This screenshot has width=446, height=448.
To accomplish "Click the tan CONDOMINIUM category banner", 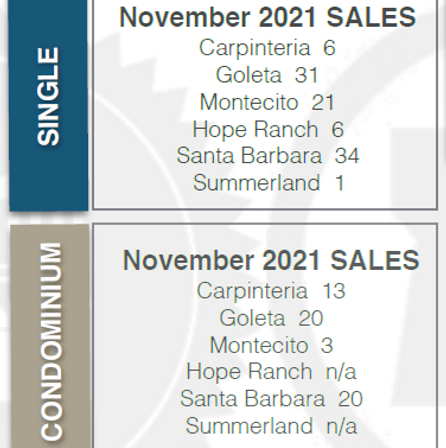I will [50, 336].
